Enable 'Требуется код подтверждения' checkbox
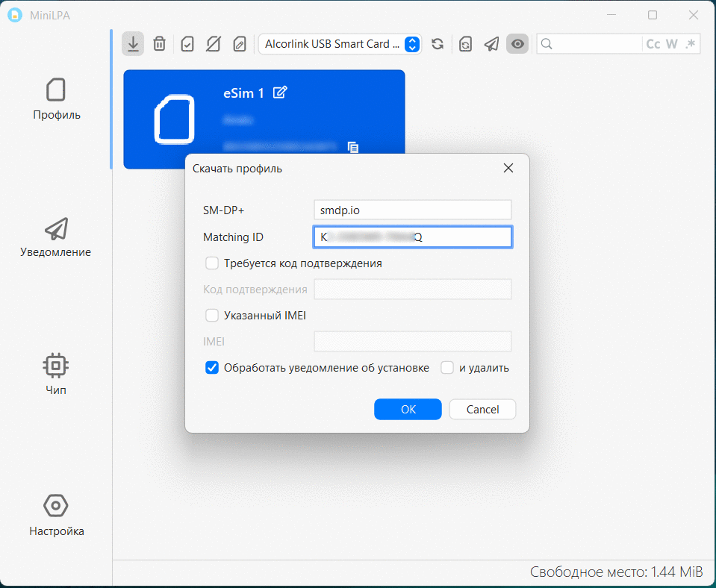 pos(212,263)
